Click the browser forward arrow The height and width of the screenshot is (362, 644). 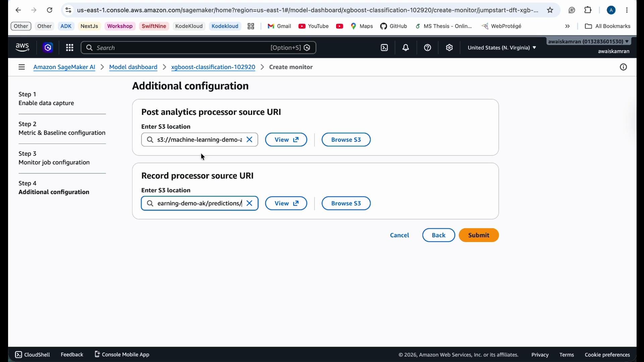(34, 10)
